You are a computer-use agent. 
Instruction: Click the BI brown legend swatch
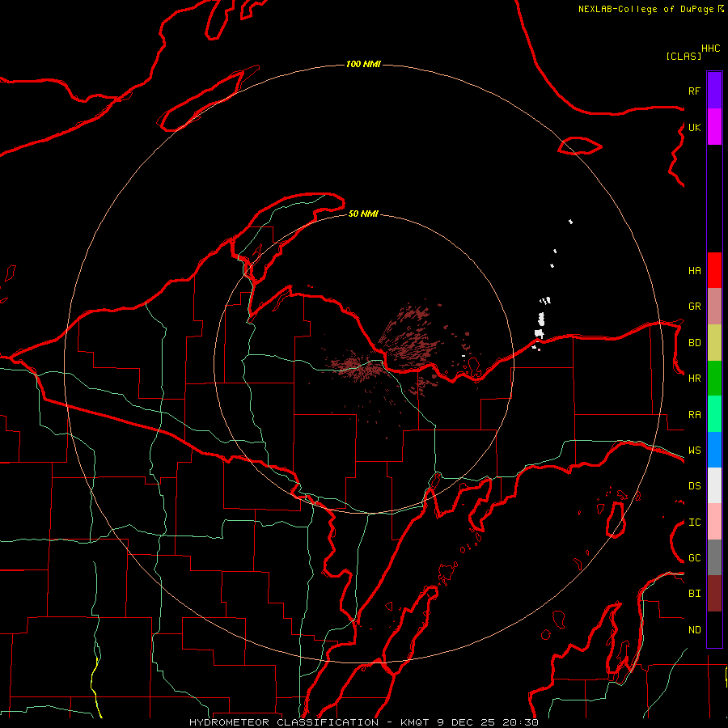pos(714,594)
